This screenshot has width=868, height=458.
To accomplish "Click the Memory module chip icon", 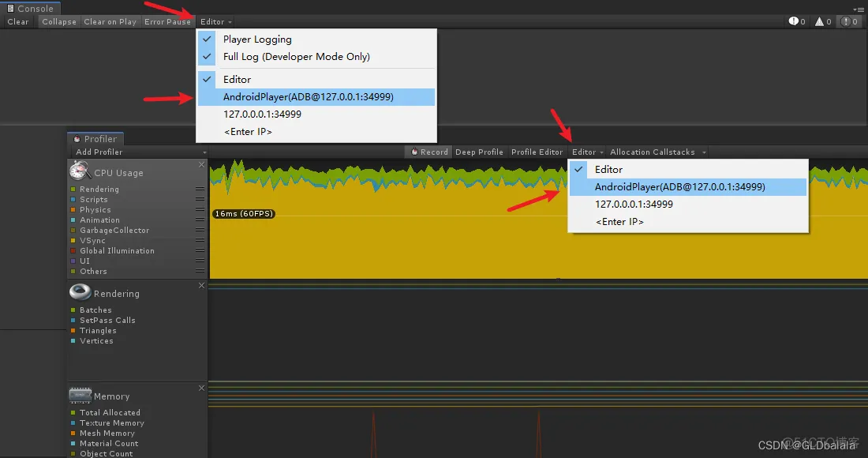I will point(80,396).
